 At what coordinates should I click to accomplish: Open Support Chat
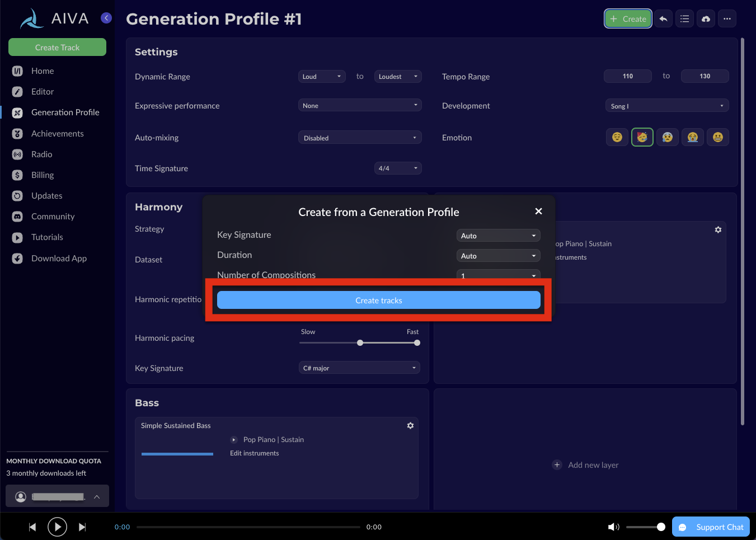tap(711, 527)
